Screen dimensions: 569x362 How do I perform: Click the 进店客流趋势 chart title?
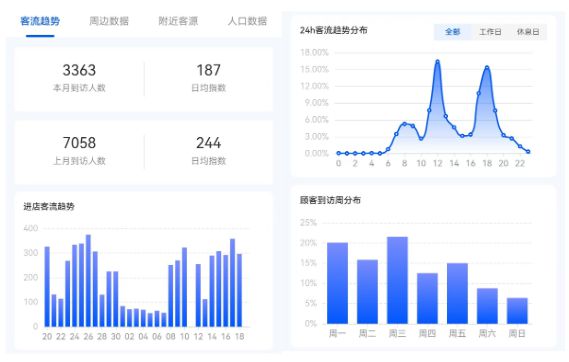49,206
